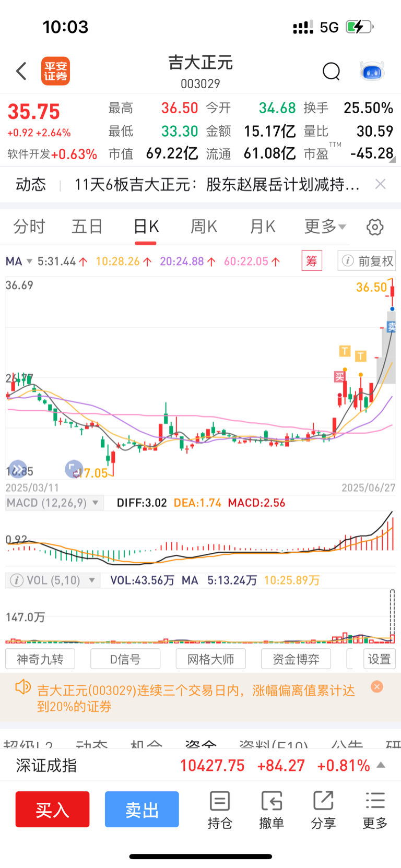Switch to 分时 chart tab
The width and height of the screenshot is (401, 868).
tap(29, 227)
